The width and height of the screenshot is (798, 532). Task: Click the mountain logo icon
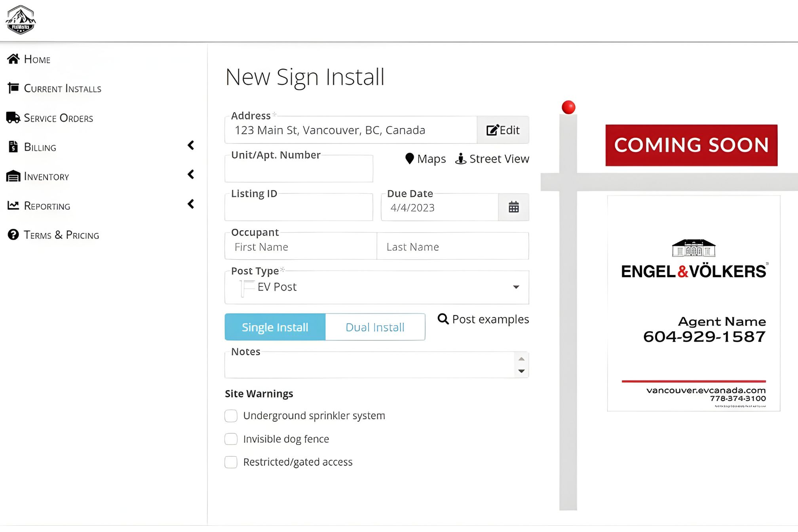point(21,20)
